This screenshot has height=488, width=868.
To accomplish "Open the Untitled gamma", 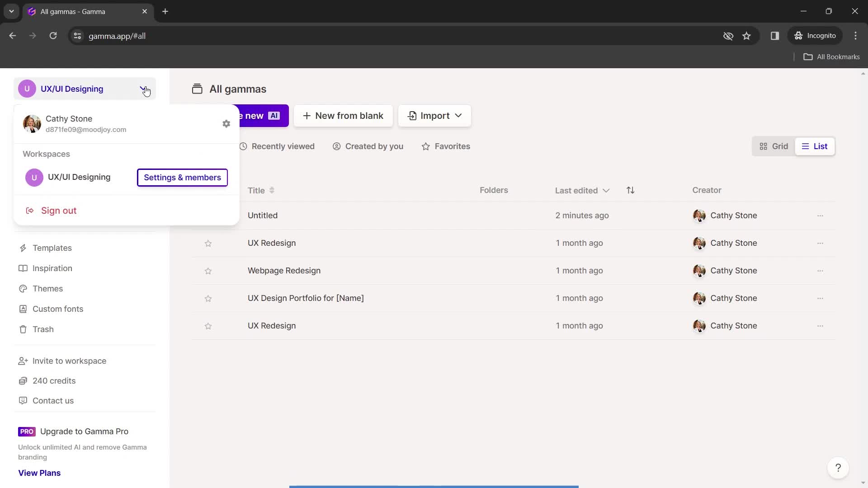I will pyautogui.click(x=263, y=216).
